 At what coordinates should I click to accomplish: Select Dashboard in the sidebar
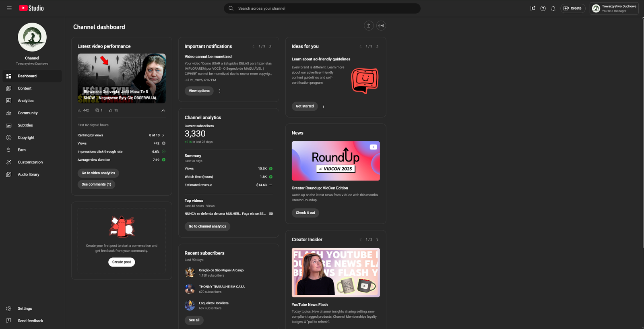tap(32, 76)
